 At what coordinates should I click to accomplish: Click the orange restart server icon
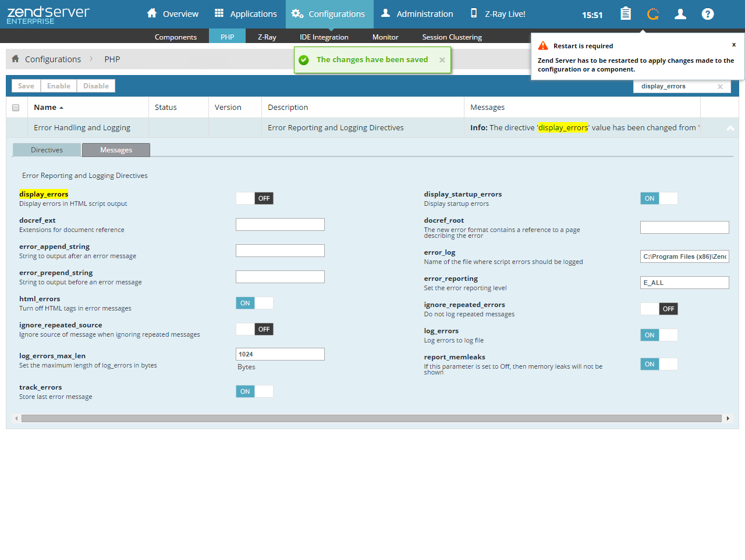pos(653,14)
